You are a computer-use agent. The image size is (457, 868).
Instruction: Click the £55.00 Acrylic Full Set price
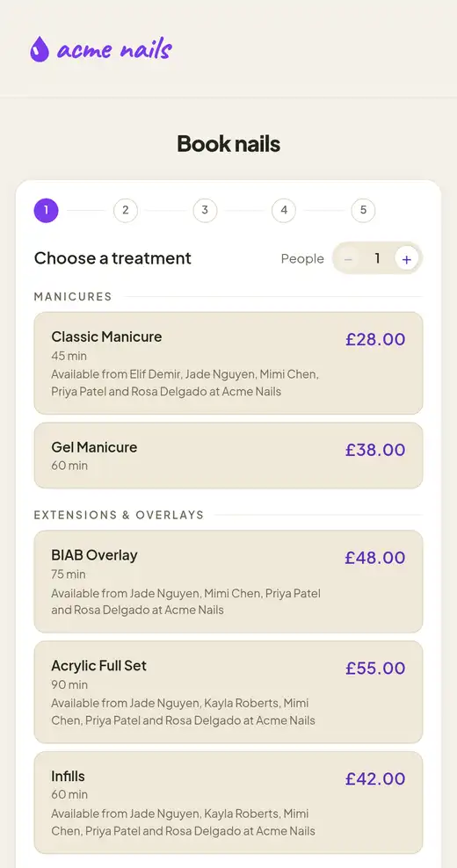tap(375, 669)
